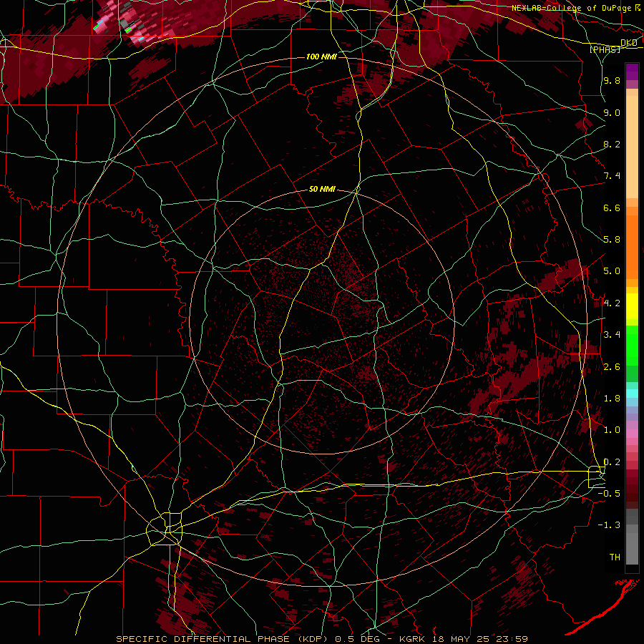Click the cyan band of the color scale
This screenshot has height=644, width=644.
[632, 393]
